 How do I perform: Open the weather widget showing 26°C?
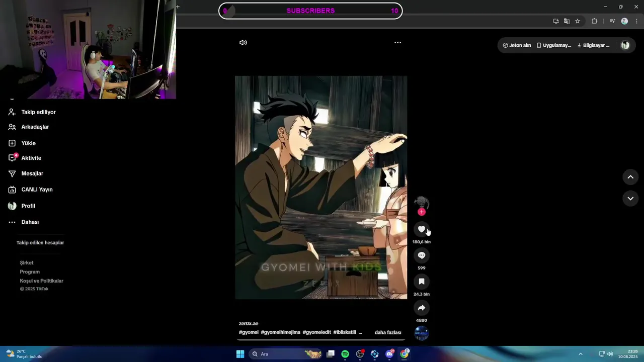[x=24, y=354]
